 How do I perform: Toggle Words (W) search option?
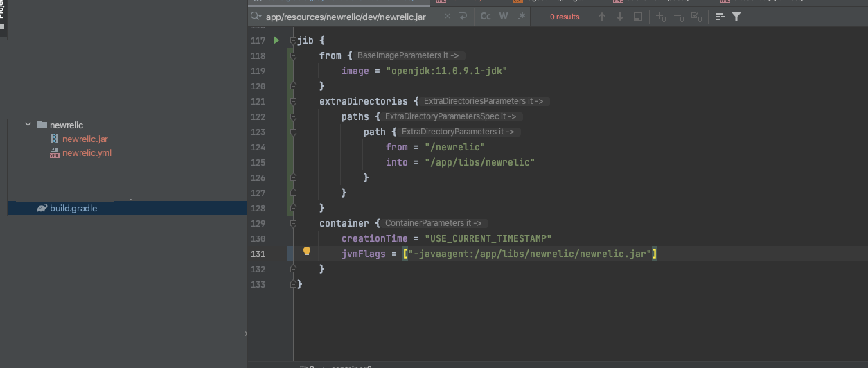click(504, 17)
